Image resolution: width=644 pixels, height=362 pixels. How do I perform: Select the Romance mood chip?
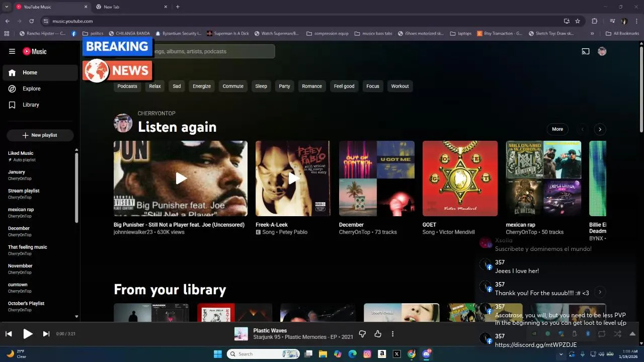point(312,86)
